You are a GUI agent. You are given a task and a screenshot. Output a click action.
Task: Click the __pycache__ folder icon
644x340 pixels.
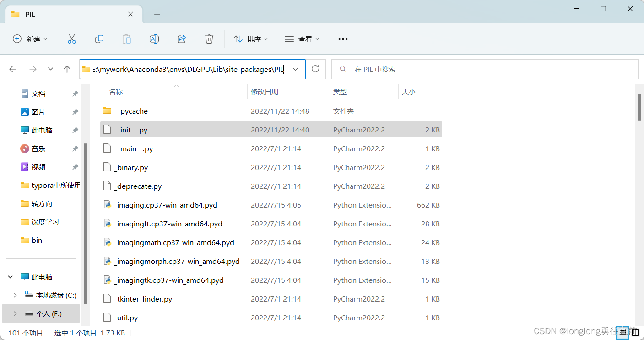coord(107,111)
